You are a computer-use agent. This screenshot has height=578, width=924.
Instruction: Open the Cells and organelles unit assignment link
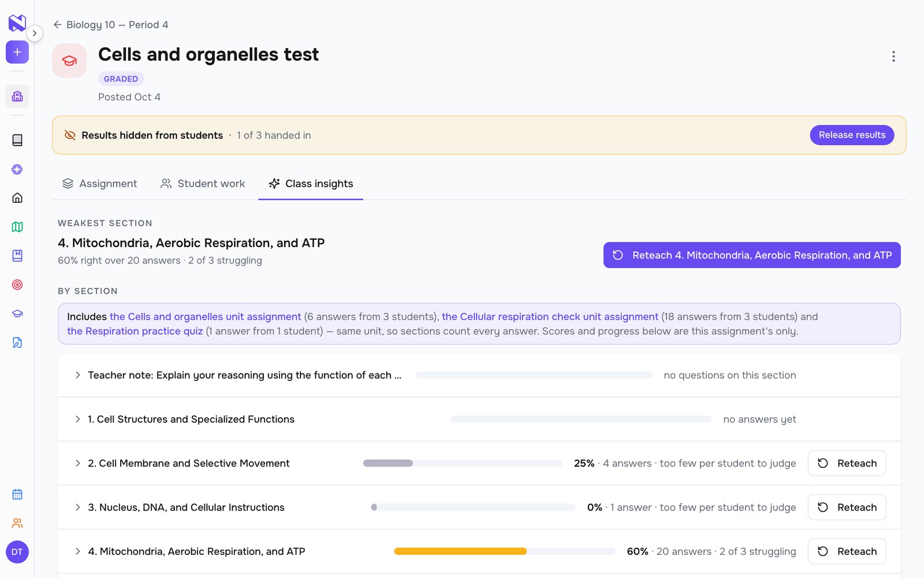pos(205,317)
